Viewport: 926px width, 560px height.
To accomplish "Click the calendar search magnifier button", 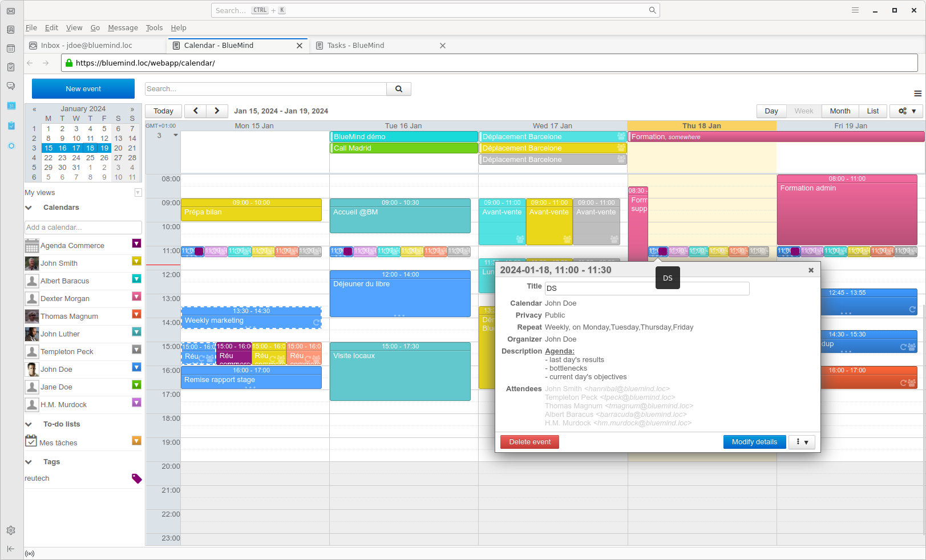I will pyautogui.click(x=399, y=89).
